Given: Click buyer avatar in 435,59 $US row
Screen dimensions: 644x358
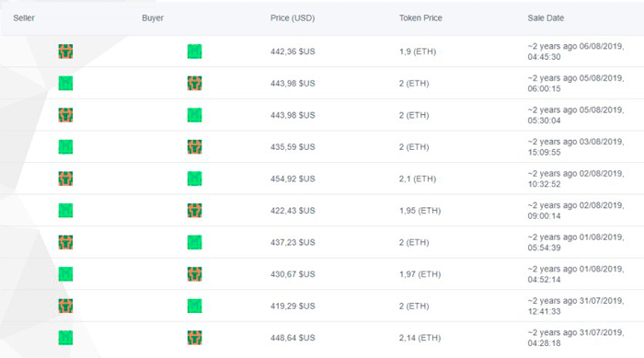Looking at the screenshot, I should (195, 146).
